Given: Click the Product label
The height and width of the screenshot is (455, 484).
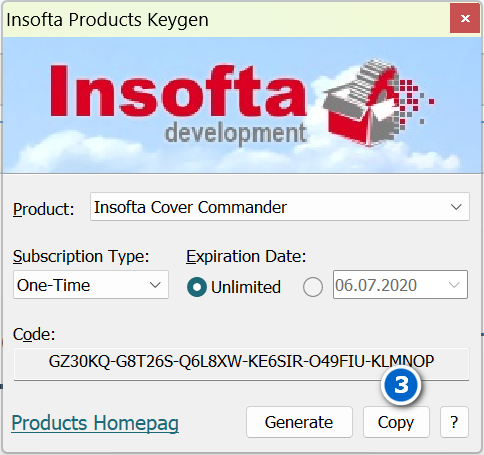Looking at the screenshot, I should tap(43, 210).
